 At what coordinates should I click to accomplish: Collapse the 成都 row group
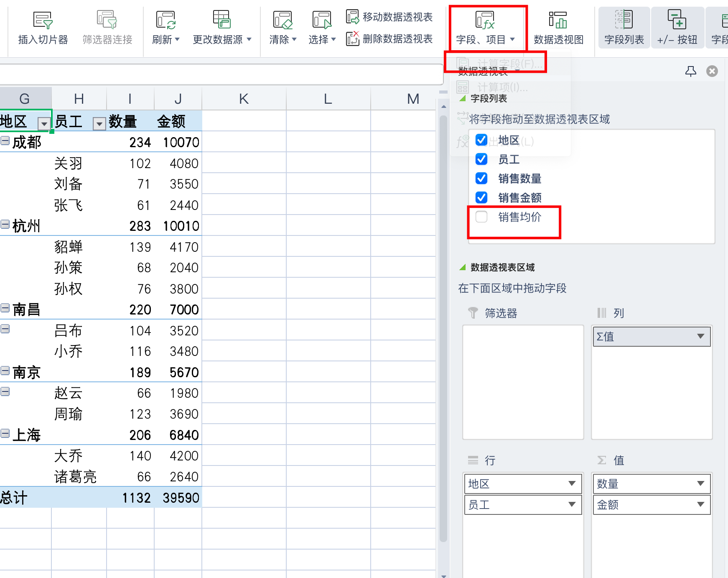coord(5,141)
